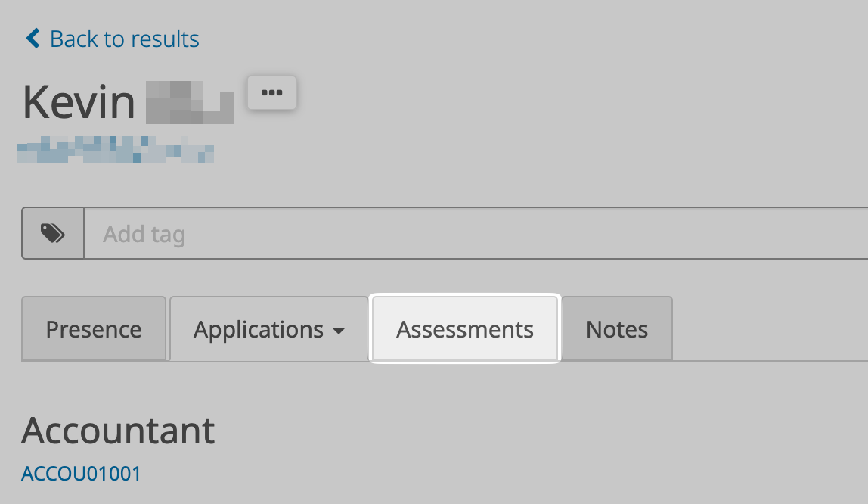Expand the Applications dropdown caret
This screenshot has height=504, width=868.
pos(339,331)
